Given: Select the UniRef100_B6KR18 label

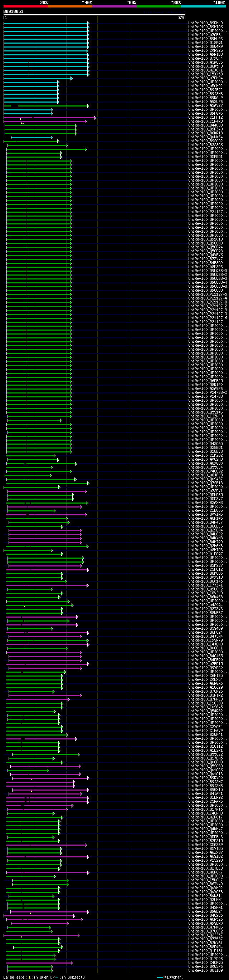Looking at the screenshot, I should (205, 133).
